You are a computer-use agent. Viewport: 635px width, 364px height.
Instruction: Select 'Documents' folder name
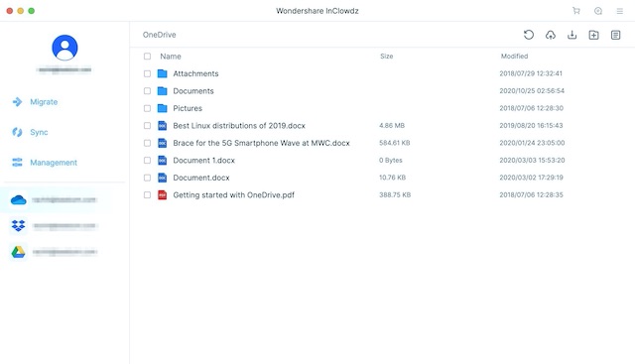tap(193, 91)
